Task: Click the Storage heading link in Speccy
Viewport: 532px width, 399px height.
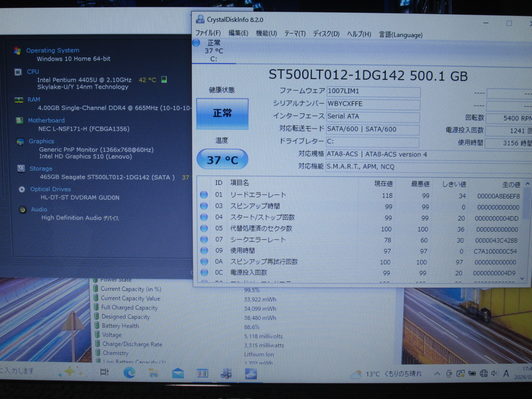Action: pyautogui.click(x=41, y=169)
